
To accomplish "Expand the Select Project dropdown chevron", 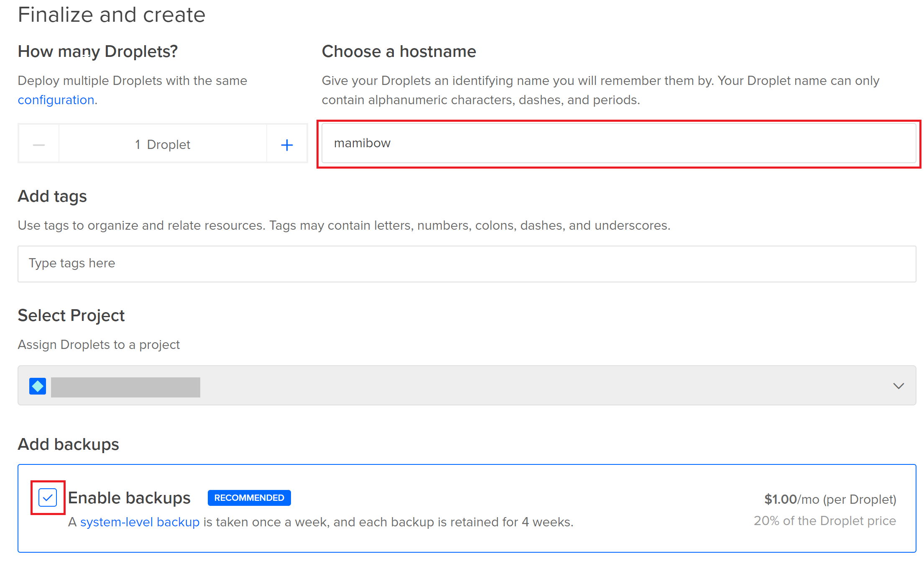I will click(x=898, y=386).
